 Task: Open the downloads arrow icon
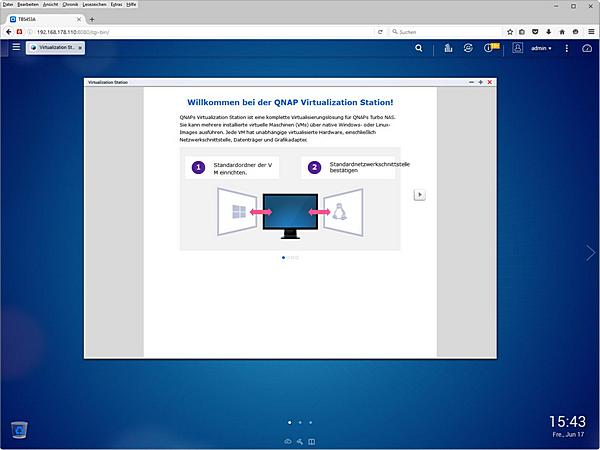click(x=549, y=32)
